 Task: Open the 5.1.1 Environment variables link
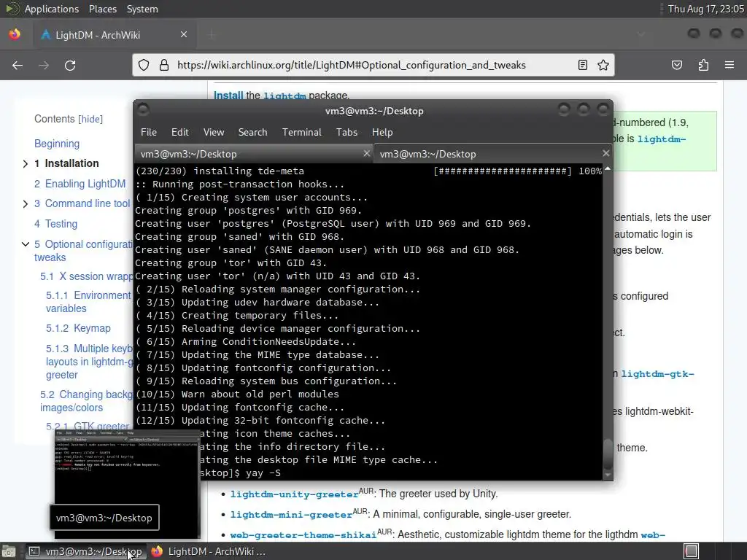pyautogui.click(x=88, y=302)
